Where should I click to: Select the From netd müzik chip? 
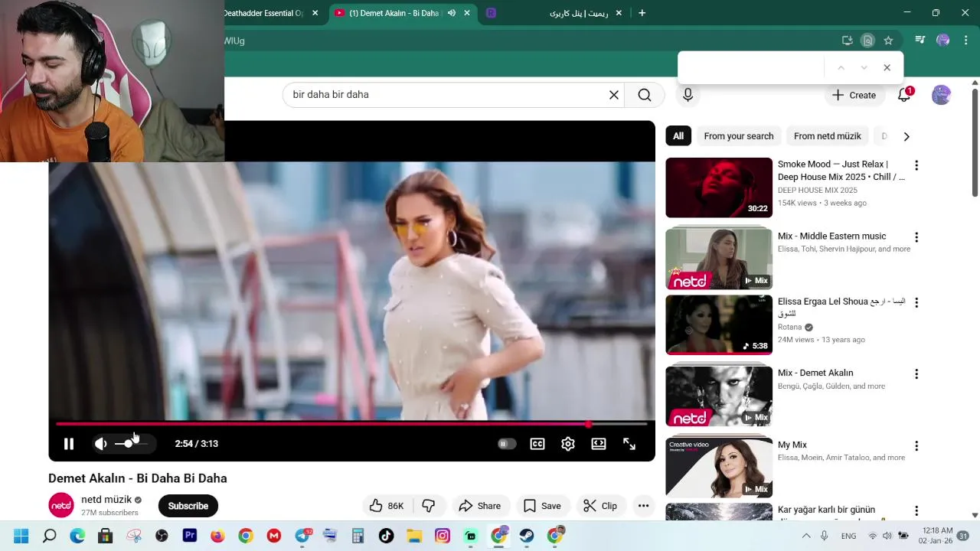point(827,136)
